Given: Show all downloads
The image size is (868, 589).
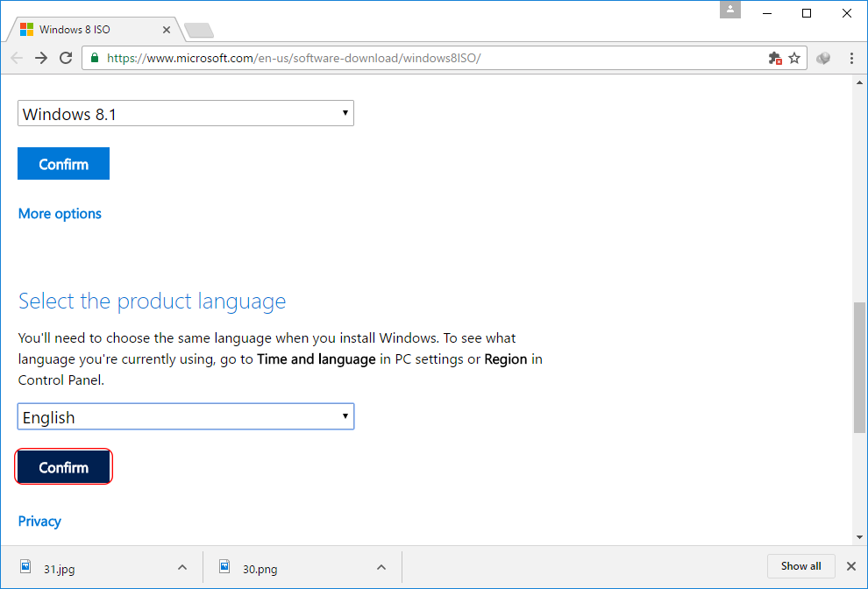Looking at the screenshot, I should tap(801, 566).
